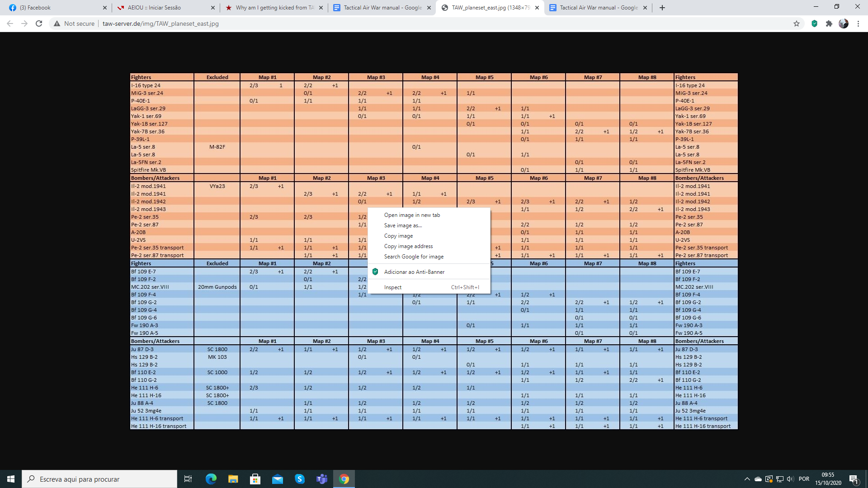Close the AEIOU Iniciar Sessão tab
The width and height of the screenshot is (868, 488).
tap(213, 8)
